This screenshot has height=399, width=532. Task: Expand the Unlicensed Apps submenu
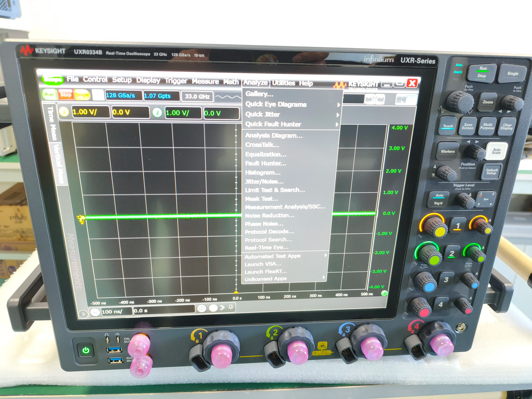pyautogui.click(x=284, y=278)
